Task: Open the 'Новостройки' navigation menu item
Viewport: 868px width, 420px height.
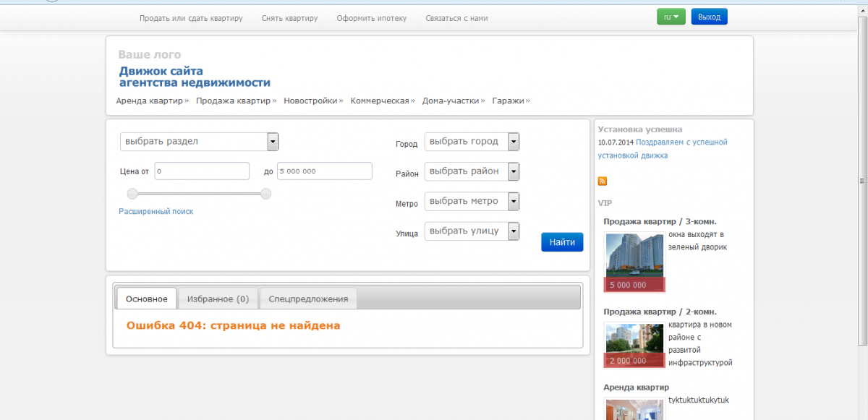Action: tap(311, 101)
